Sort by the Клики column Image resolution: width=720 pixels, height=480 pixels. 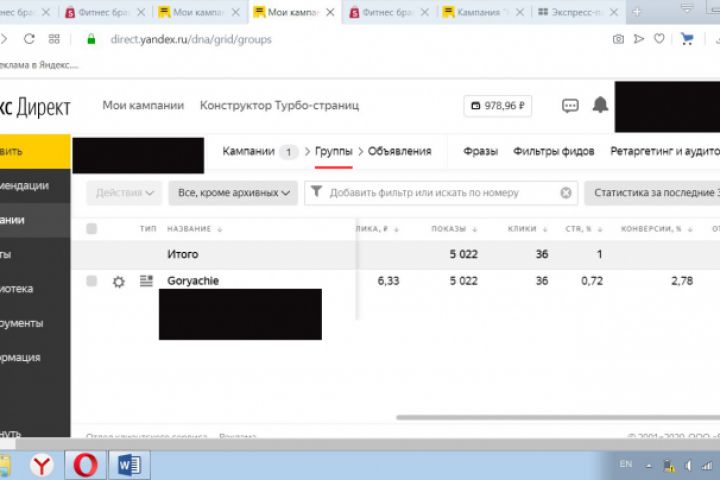coord(528,229)
